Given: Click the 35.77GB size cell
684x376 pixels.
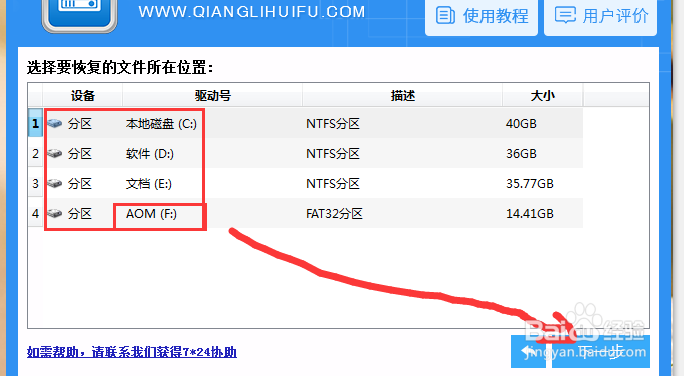Looking at the screenshot, I should coord(530,184).
